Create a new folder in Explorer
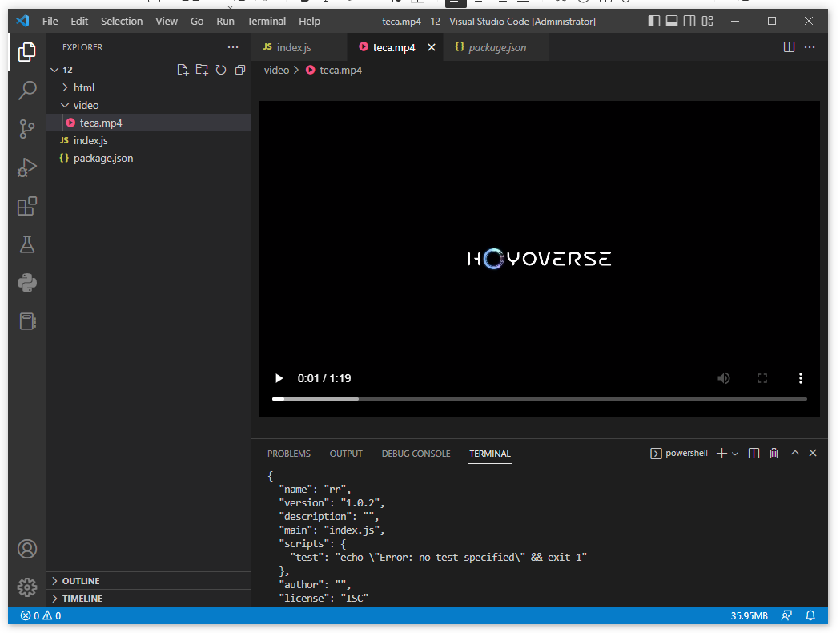Viewport: 840px width, 633px height. (x=202, y=70)
